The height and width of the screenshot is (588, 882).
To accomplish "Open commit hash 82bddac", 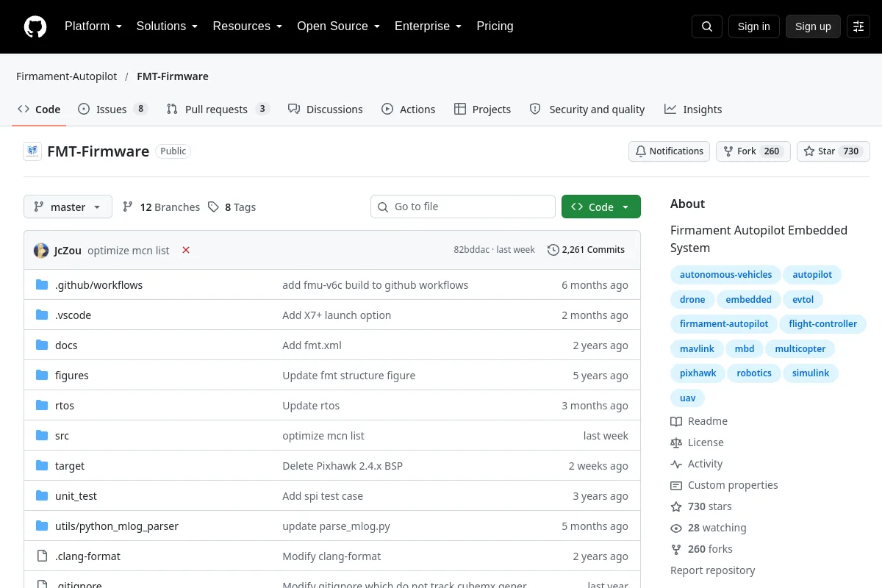I will click(473, 250).
